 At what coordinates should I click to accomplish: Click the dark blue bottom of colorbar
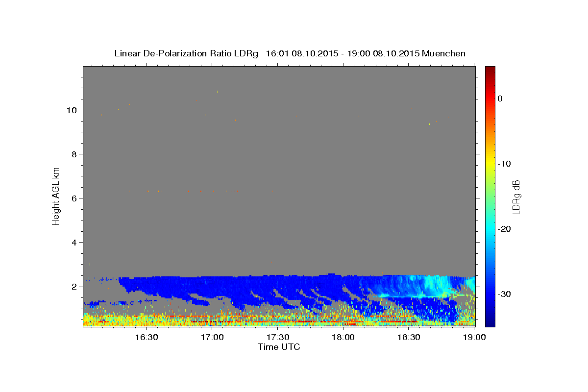click(490, 321)
